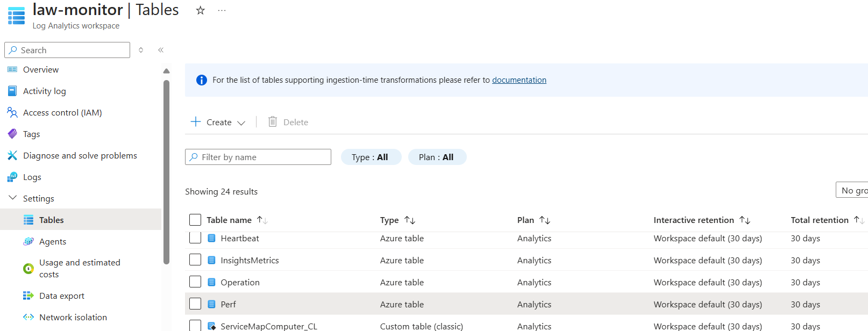
Task: Click the Perf table icon
Action: point(211,304)
